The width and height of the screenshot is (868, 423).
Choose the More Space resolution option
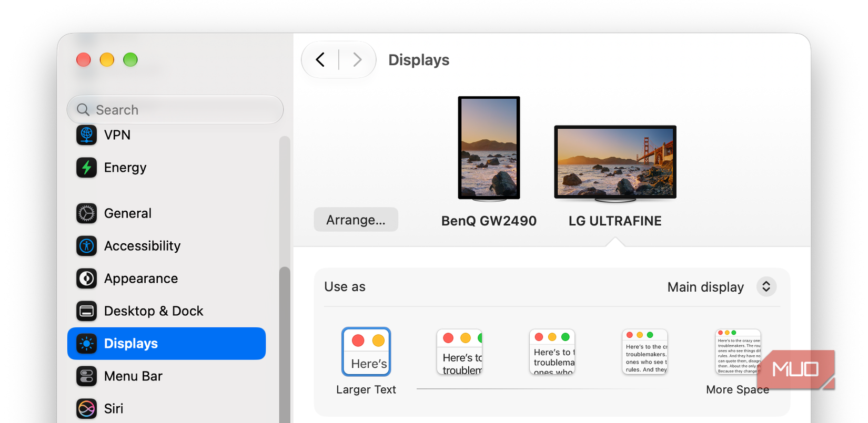tap(738, 352)
